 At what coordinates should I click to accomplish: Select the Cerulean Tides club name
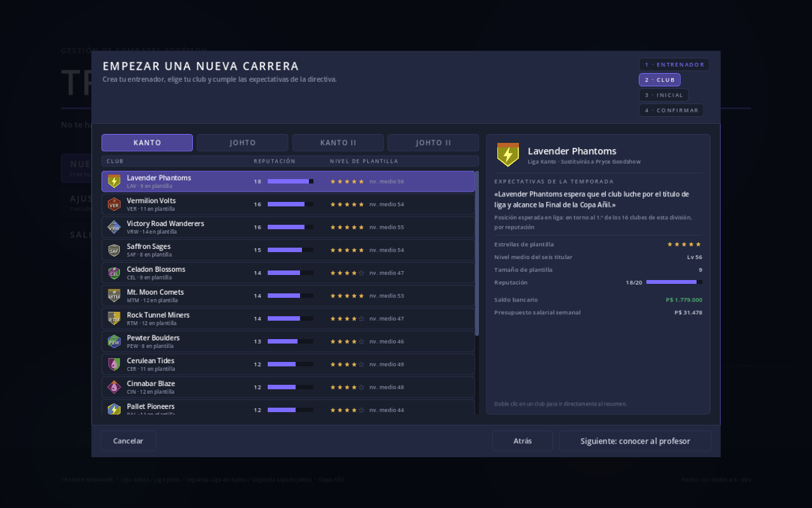[150, 361]
